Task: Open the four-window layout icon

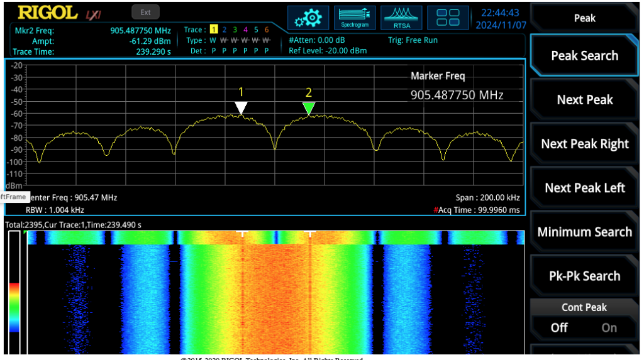Action: [448, 18]
